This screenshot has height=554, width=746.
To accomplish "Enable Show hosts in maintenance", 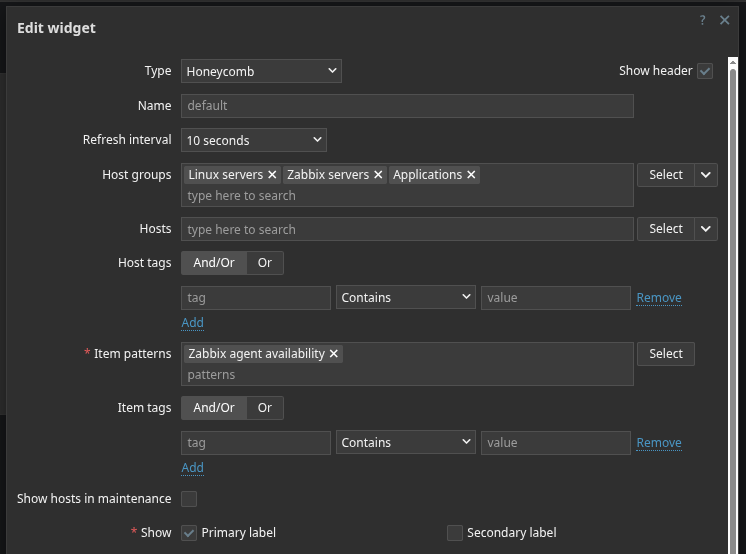I will pos(189,499).
